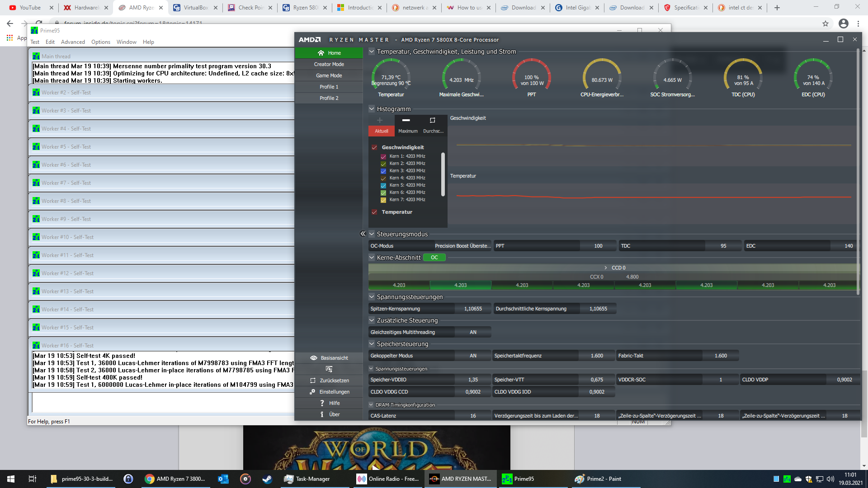Click the Durchschnitt histogram mode icon

[433, 121]
